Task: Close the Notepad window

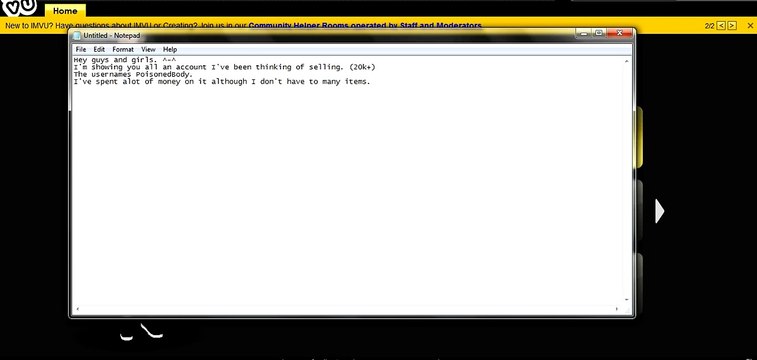Action: [618, 33]
